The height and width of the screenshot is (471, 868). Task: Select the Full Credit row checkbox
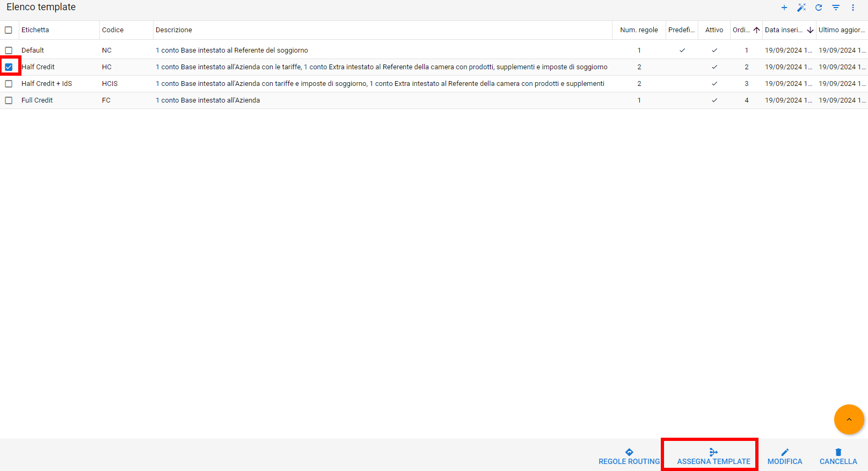[x=9, y=100]
